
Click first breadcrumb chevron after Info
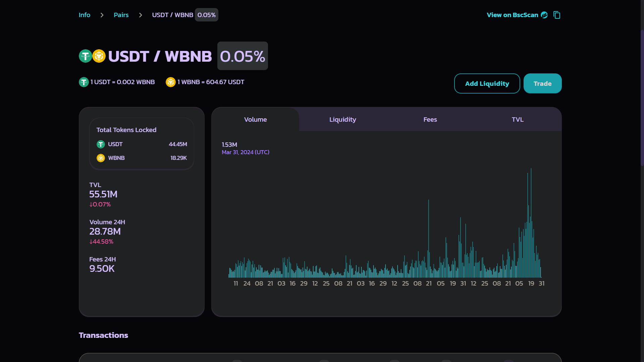(102, 15)
